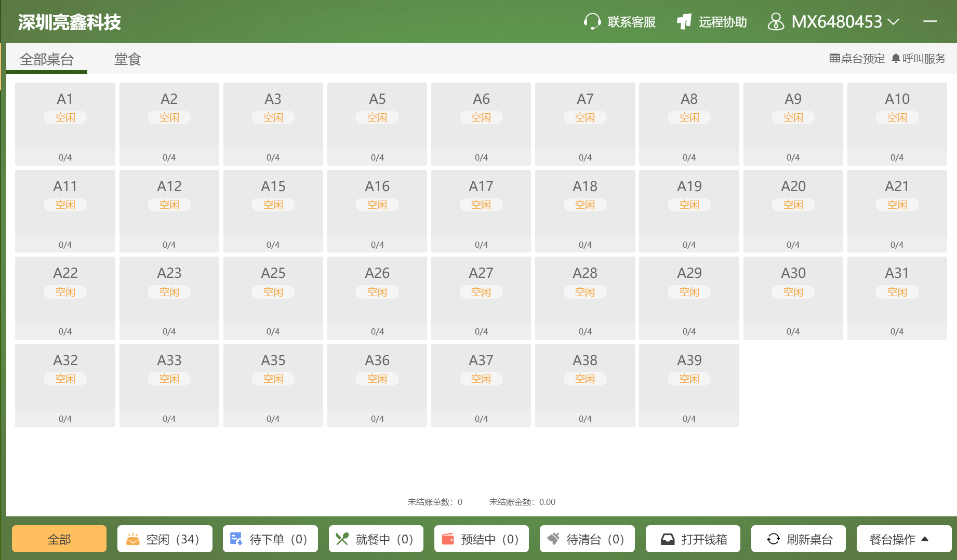Open the table reservation grid icon
Viewport: 957px width, 560px height.
(834, 58)
